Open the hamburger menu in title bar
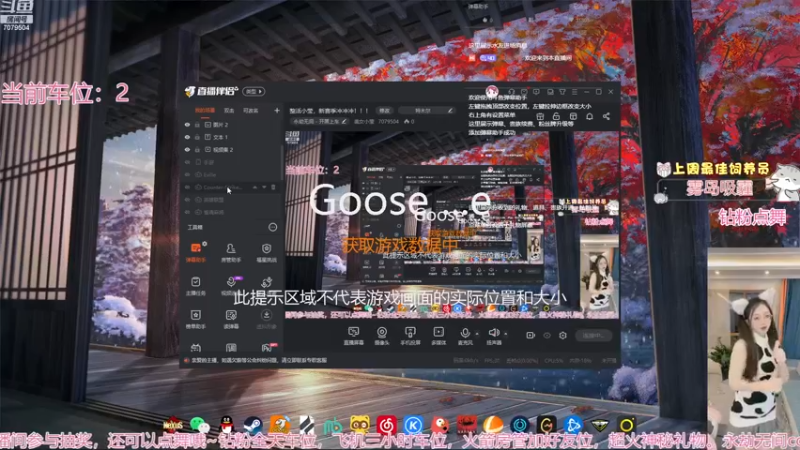 coord(574,92)
